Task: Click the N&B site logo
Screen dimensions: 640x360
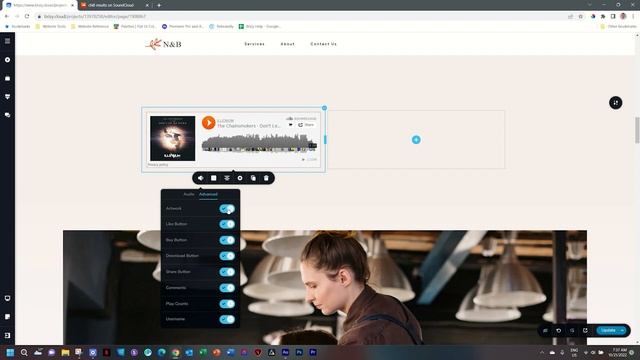Action: (x=163, y=44)
